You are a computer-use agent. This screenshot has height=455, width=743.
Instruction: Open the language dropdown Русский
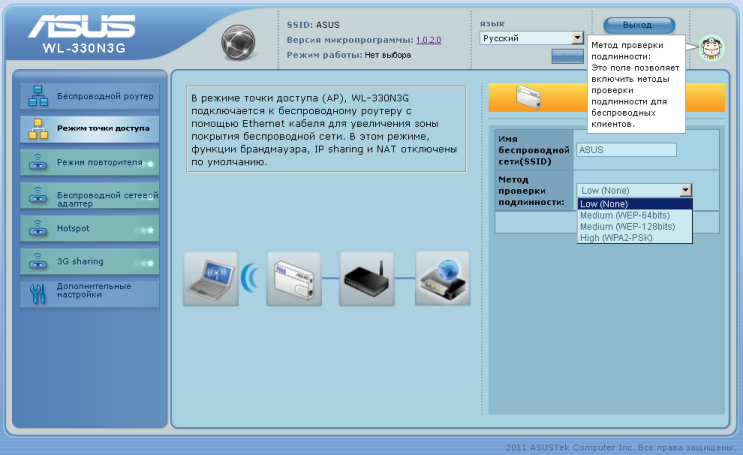click(531, 38)
